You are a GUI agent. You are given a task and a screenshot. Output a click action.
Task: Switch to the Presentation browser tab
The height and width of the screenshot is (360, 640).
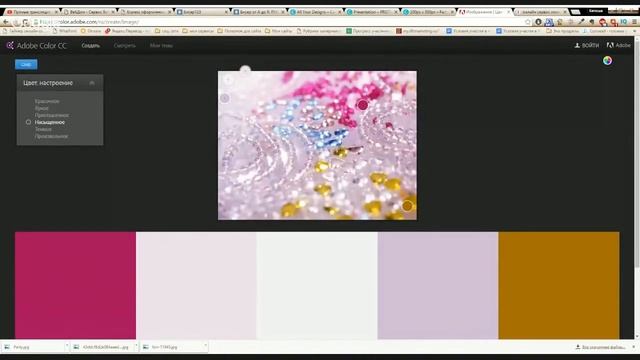(371, 12)
